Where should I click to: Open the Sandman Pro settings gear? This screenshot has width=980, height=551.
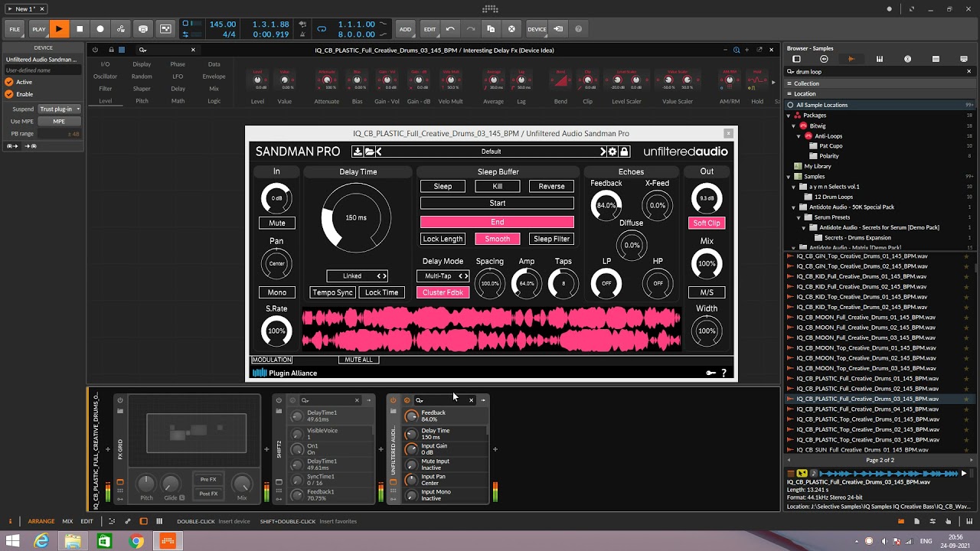pyautogui.click(x=612, y=152)
